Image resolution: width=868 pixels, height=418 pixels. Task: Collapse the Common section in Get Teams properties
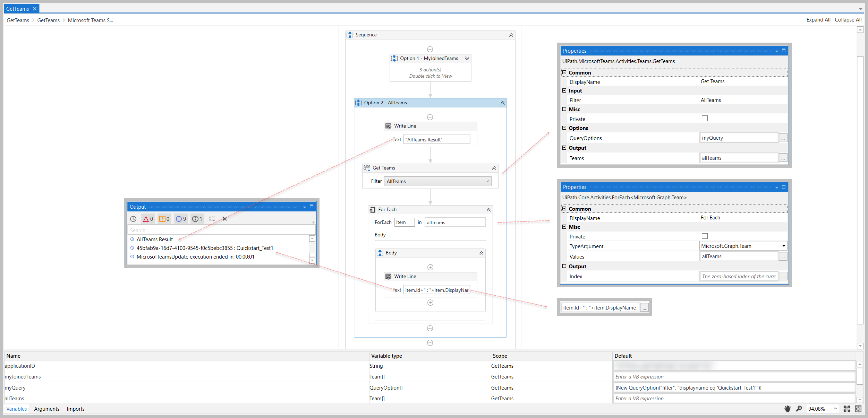564,72
